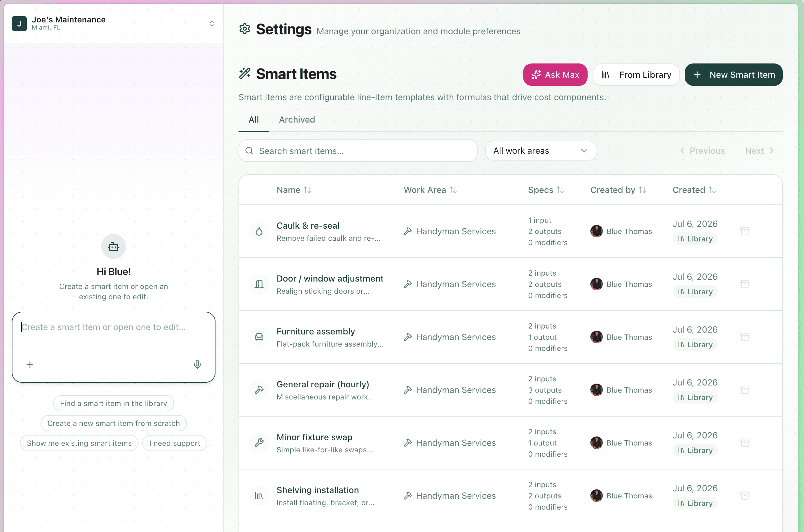804x532 pixels.
Task: Click Blue Thomas avatar in Caulk row
Action: pyautogui.click(x=597, y=231)
